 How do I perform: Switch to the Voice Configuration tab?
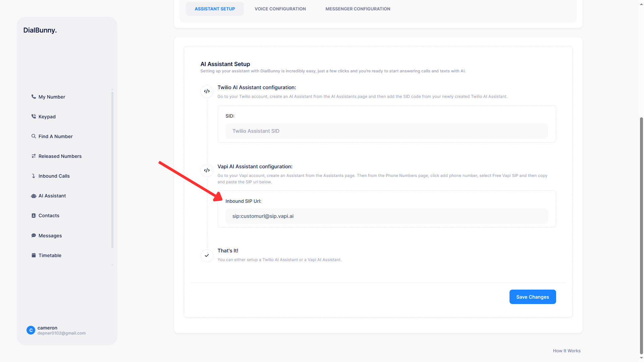pyautogui.click(x=280, y=9)
